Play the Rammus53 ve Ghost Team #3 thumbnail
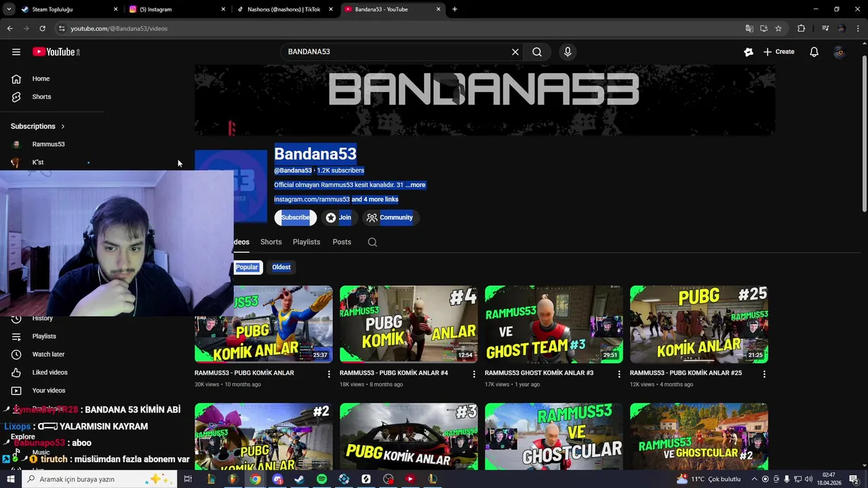 pos(554,324)
